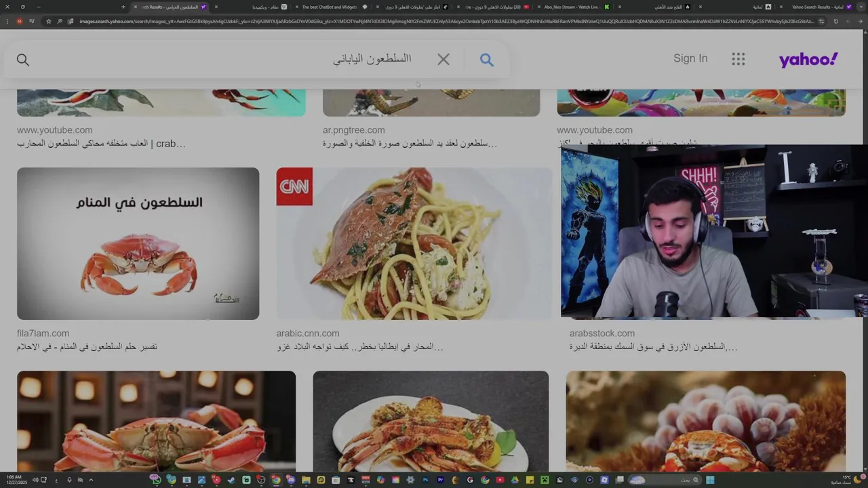Launch Minecraft from the taskbar

point(545,480)
